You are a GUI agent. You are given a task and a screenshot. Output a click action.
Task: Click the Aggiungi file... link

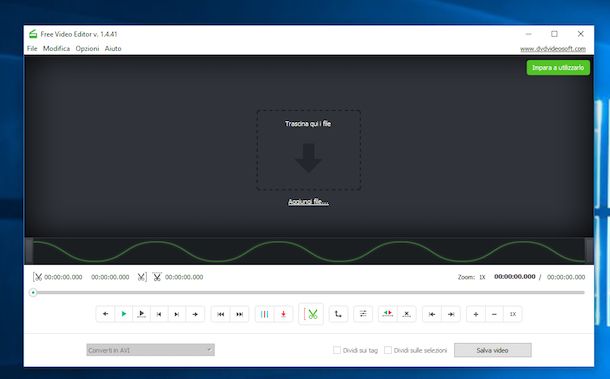[x=308, y=202]
